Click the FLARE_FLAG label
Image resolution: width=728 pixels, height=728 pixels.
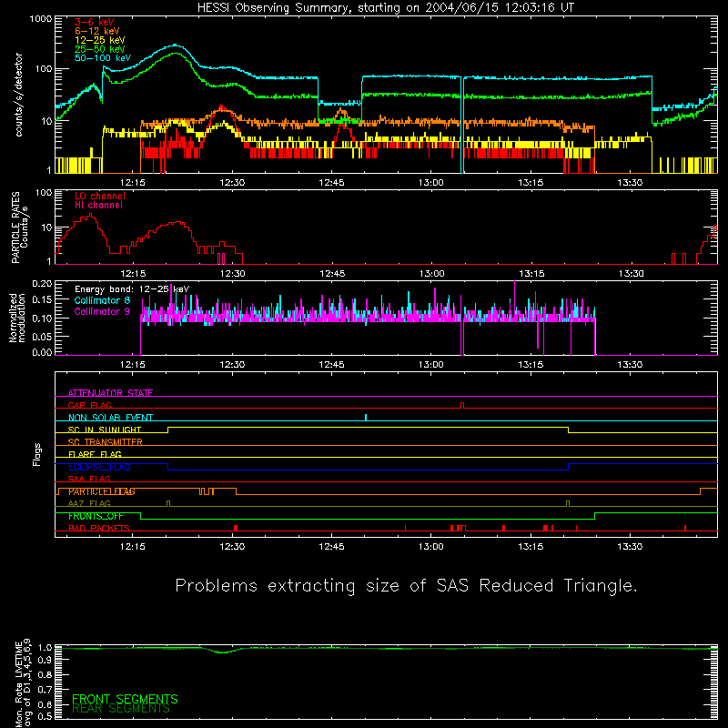tap(95, 454)
